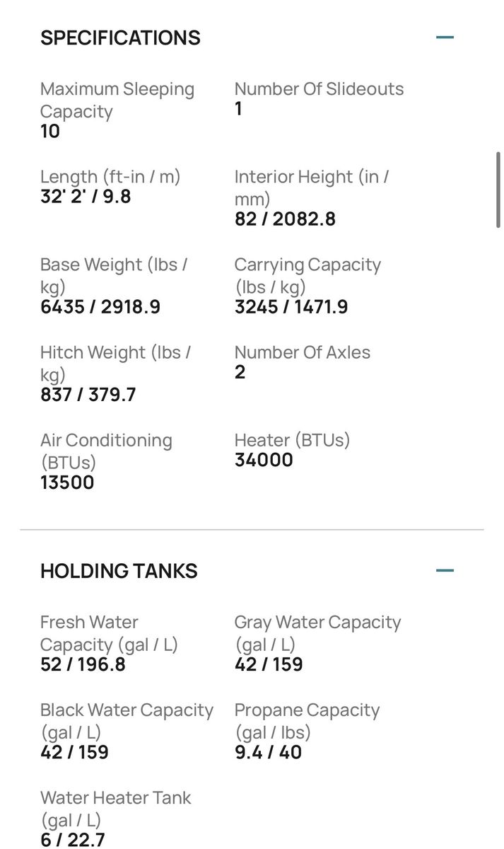Click the Gray Water Capacity label
Viewport: 504px width, 849px height.
pos(317,634)
